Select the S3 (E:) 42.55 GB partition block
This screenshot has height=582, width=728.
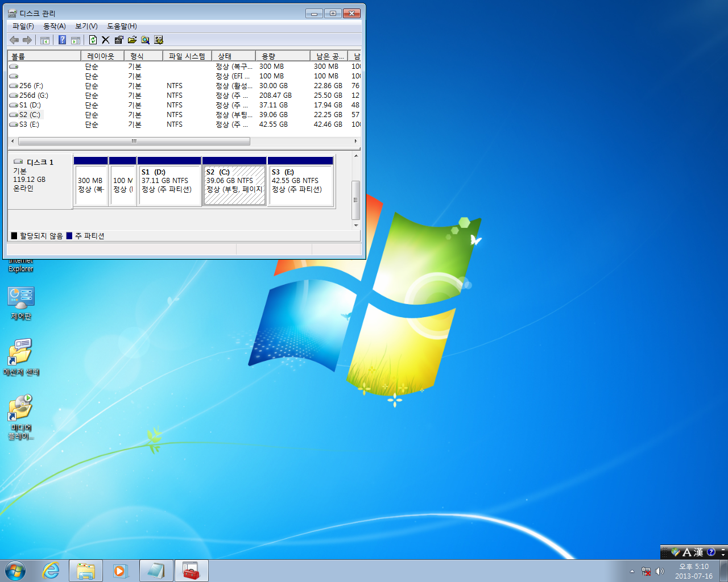(x=300, y=181)
